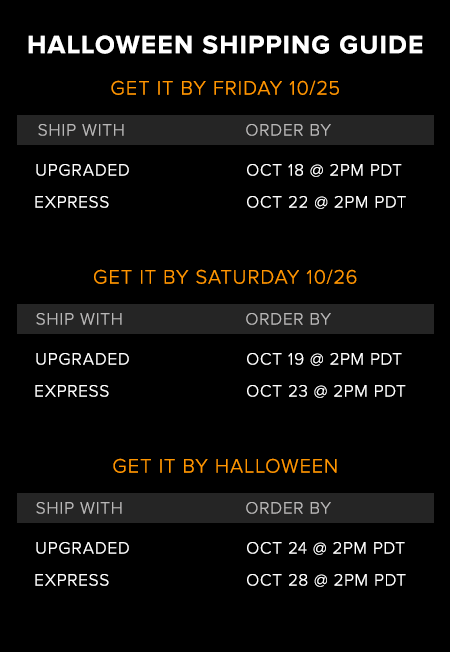Image resolution: width=450 pixels, height=652 pixels.
Task: Click the Oct 24 @ 2PM PDT deadline
Action: point(325,548)
